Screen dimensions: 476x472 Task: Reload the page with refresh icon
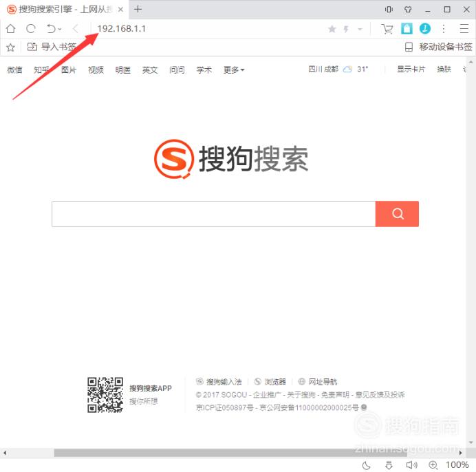pyautogui.click(x=31, y=29)
